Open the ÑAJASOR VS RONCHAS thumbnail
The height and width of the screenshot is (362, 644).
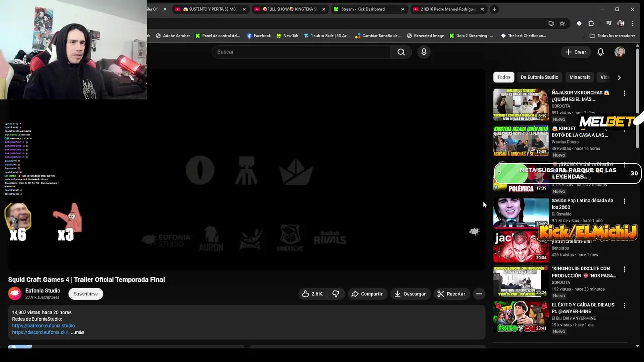click(x=521, y=105)
